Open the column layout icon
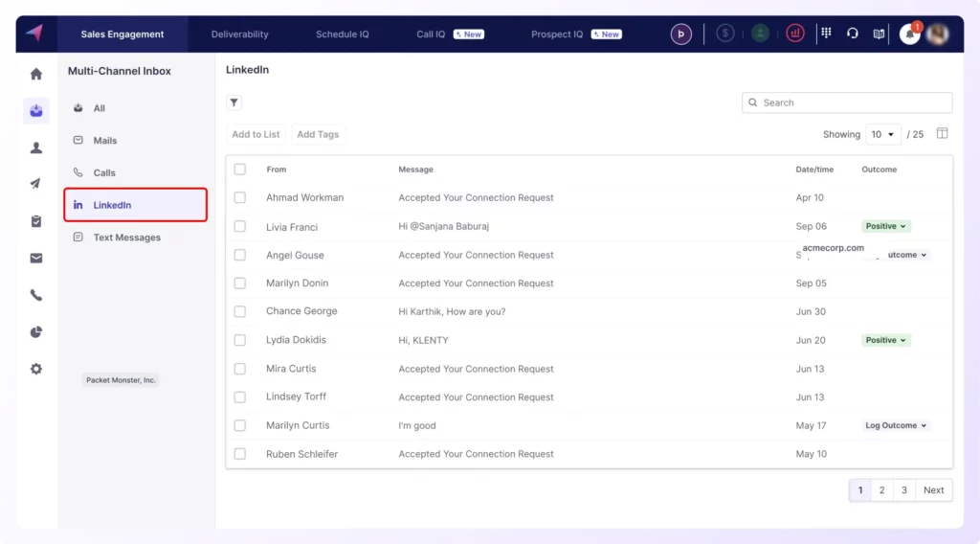The height and width of the screenshot is (544, 980). [942, 133]
